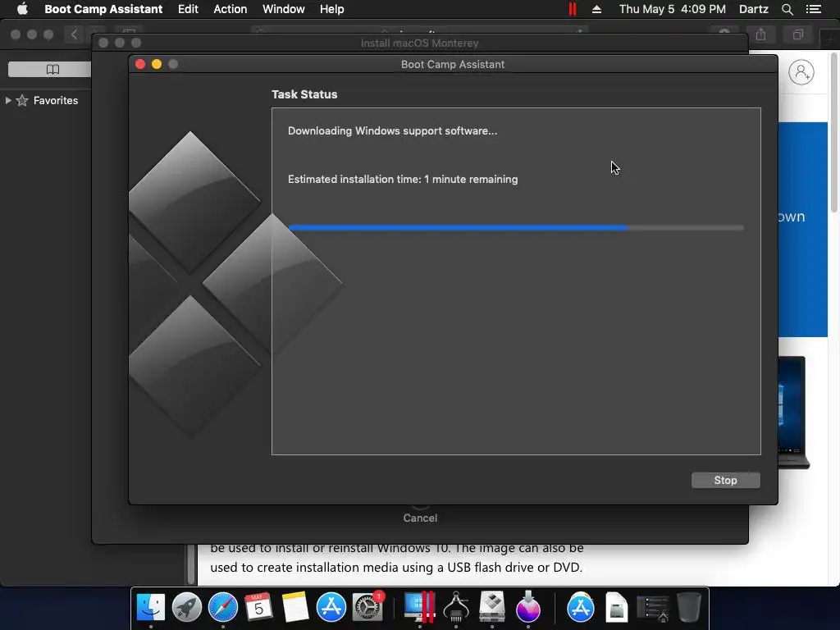The image size is (840, 630).
Task: Open the Trash from the Dock
Action: 689,607
